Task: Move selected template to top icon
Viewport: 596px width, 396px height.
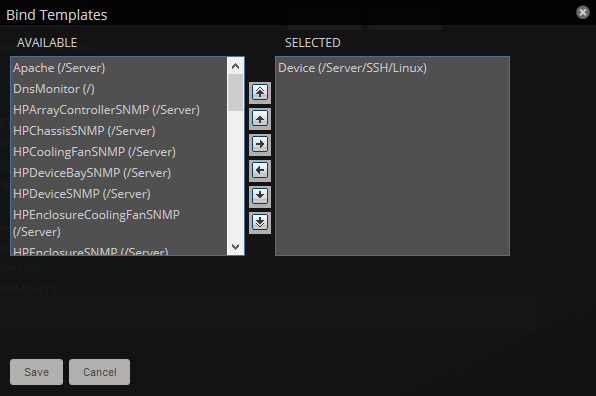Action: tap(260, 93)
